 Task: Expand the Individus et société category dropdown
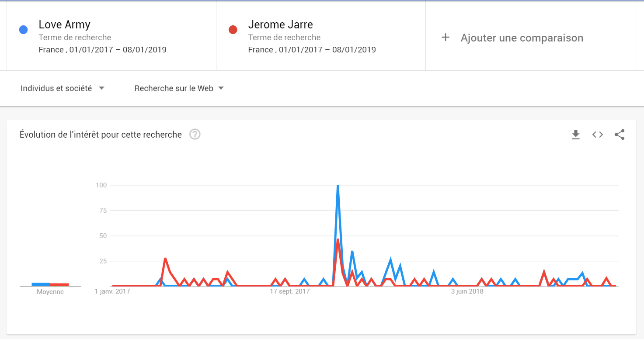click(63, 88)
